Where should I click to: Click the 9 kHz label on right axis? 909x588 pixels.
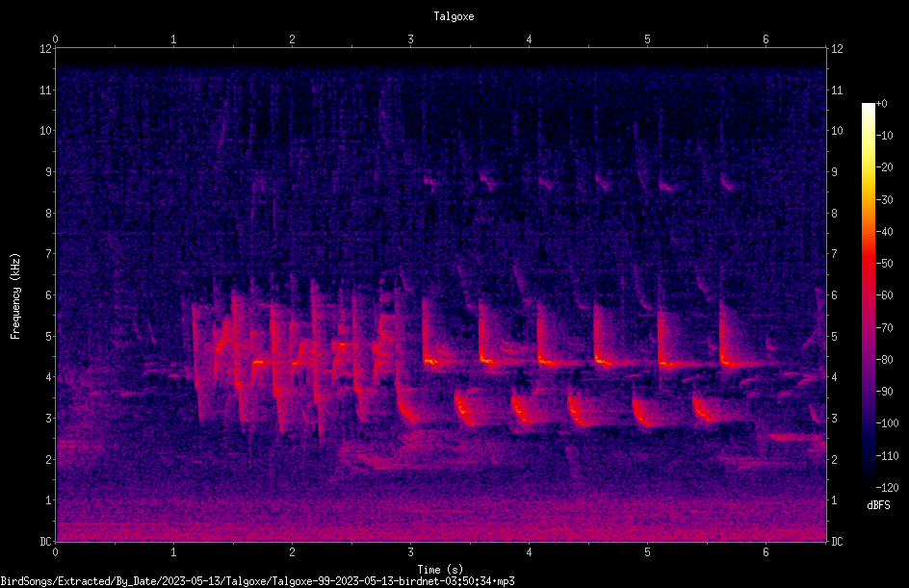[x=834, y=172]
